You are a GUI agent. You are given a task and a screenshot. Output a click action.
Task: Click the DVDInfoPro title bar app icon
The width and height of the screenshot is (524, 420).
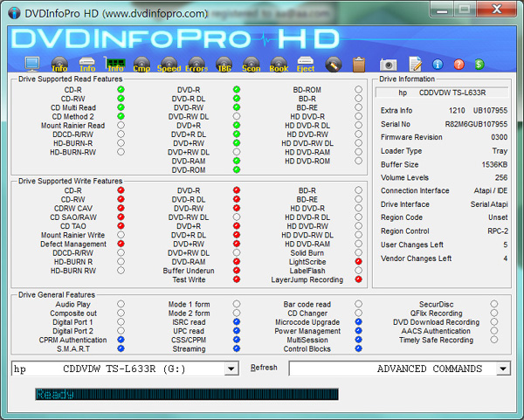pyautogui.click(x=14, y=13)
